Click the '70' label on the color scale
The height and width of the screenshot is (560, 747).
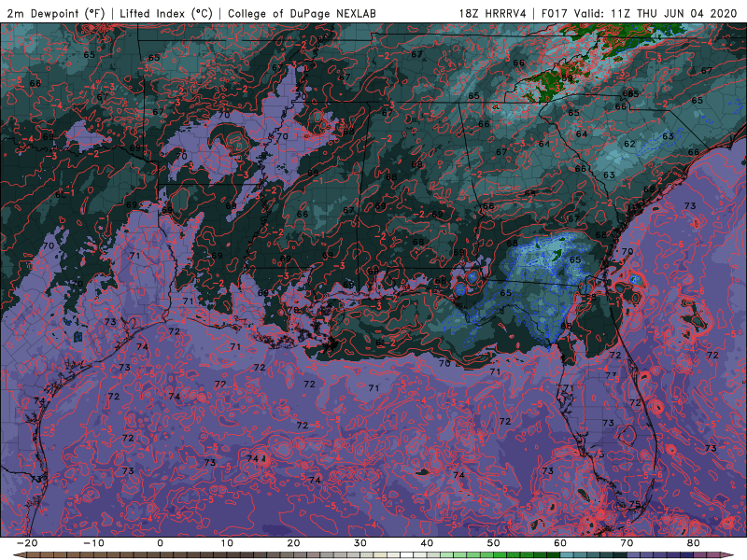[x=627, y=543]
